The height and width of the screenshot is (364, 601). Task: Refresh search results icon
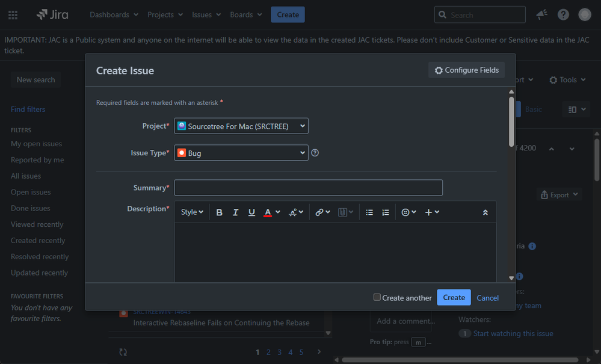(x=123, y=352)
